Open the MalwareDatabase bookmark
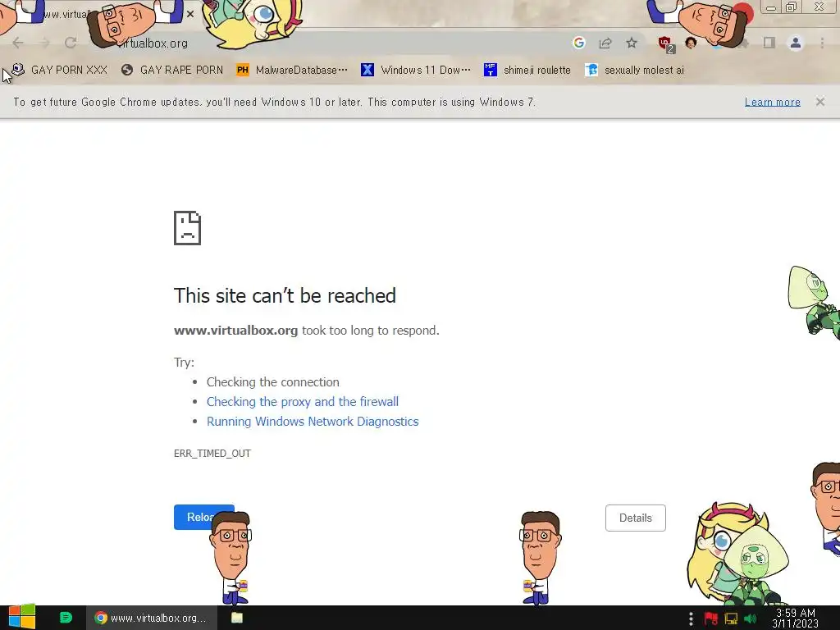 pyautogui.click(x=292, y=70)
